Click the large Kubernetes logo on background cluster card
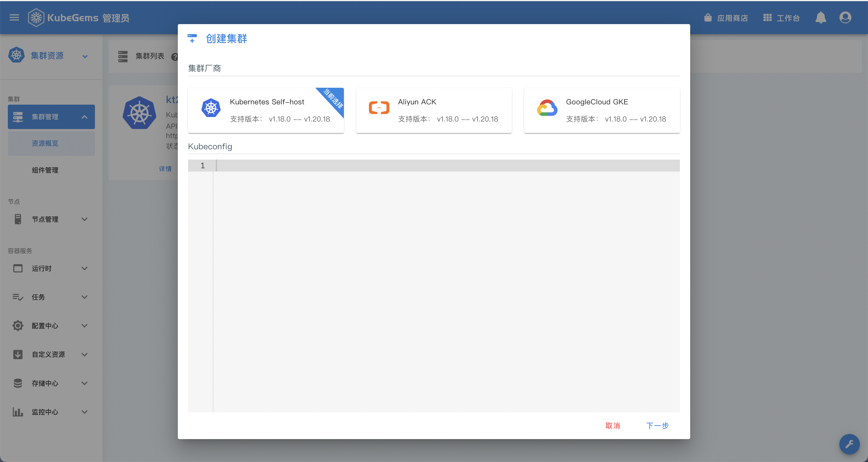This screenshot has width=868, height=462. pos(139,112)
